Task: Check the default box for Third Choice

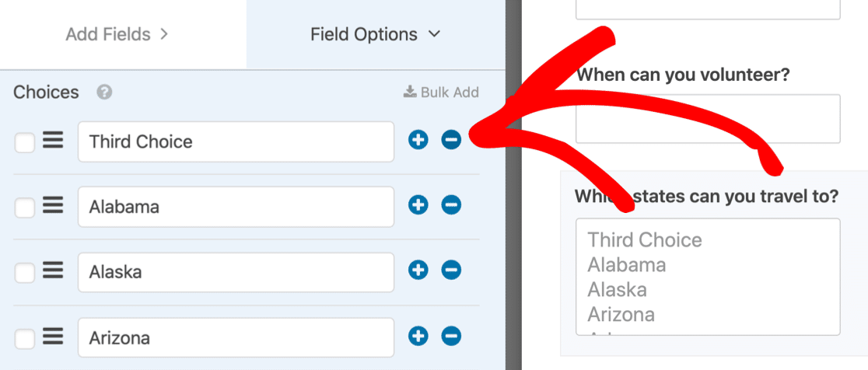Action: 24,143
